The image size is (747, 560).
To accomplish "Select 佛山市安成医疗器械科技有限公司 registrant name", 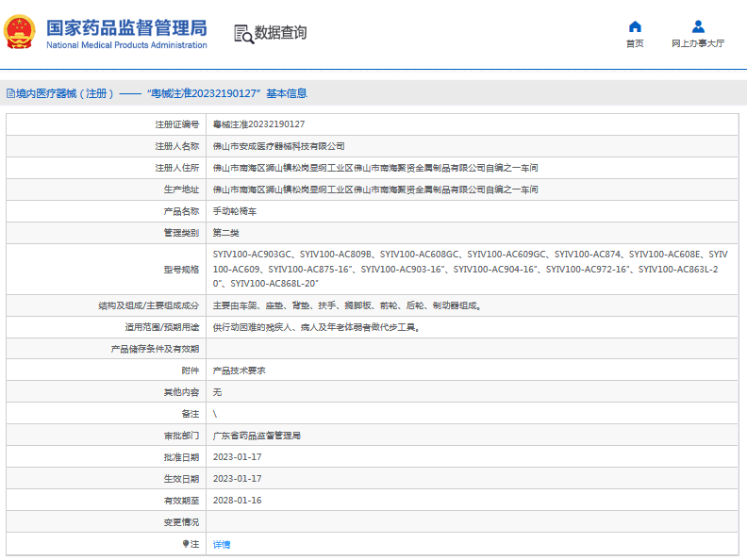I will 278,146.
